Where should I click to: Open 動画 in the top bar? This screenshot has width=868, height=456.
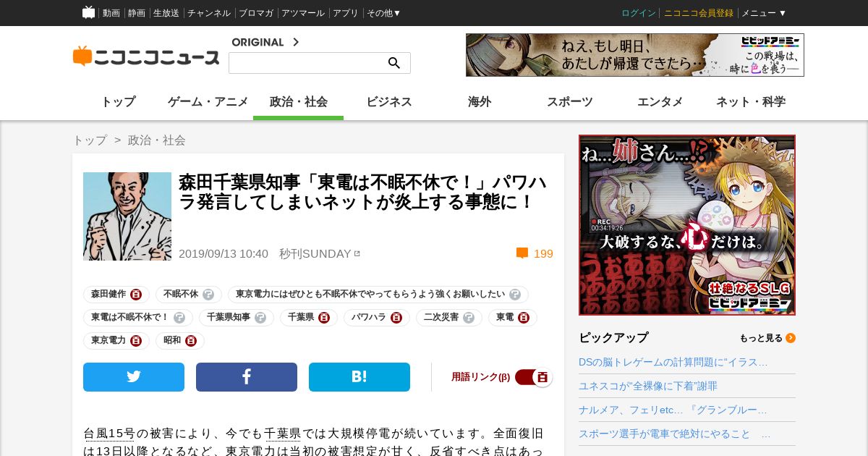pos(111,13)
